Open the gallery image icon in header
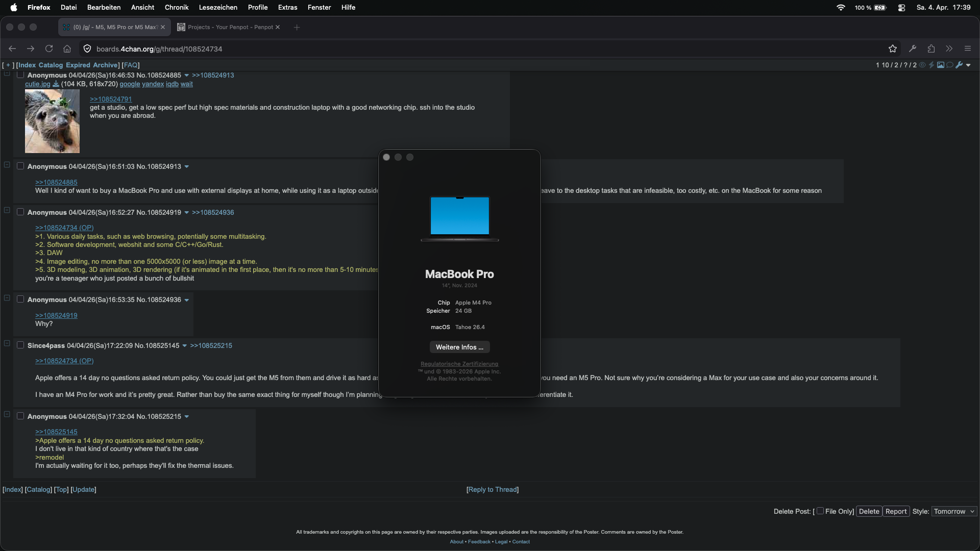 (x=941, y=65)
